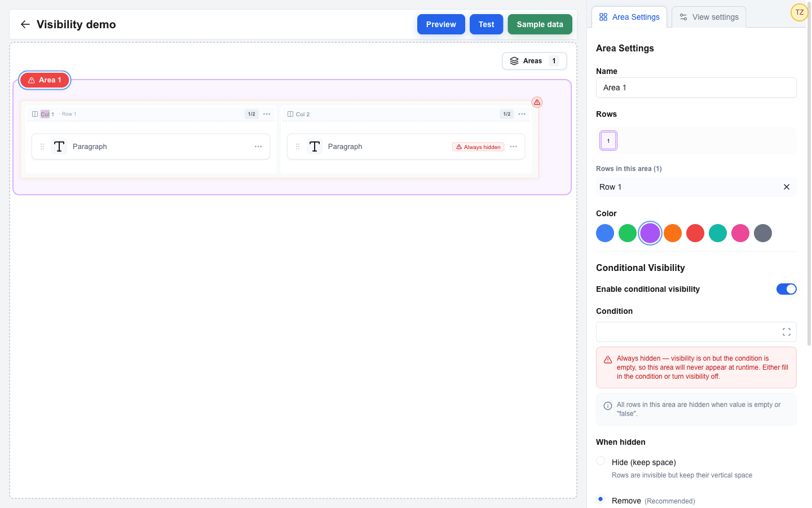Go back using the left arrow icon

(25, 24)
